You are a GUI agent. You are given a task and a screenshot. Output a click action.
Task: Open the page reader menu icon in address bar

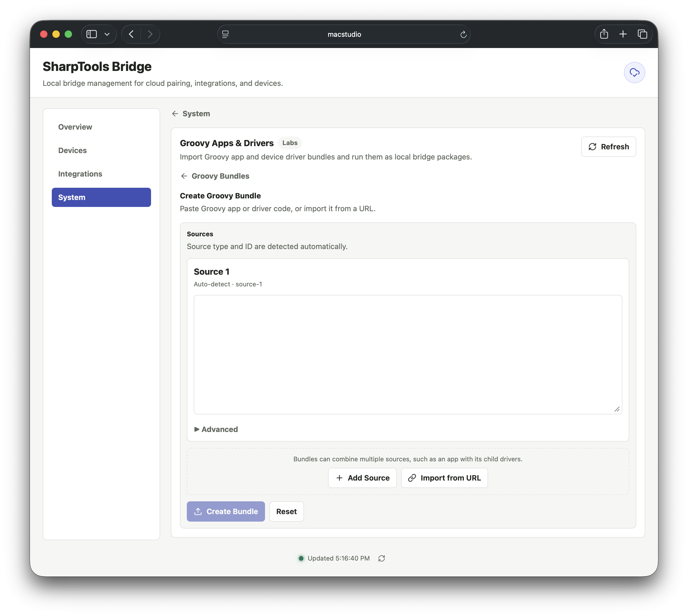click(x=225, y=34)
